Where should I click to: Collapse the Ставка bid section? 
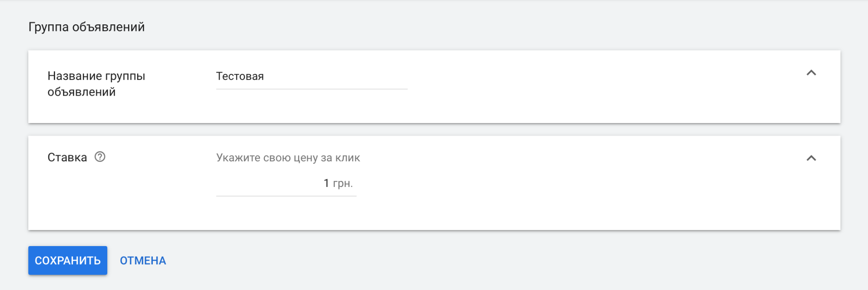(811, 158)
